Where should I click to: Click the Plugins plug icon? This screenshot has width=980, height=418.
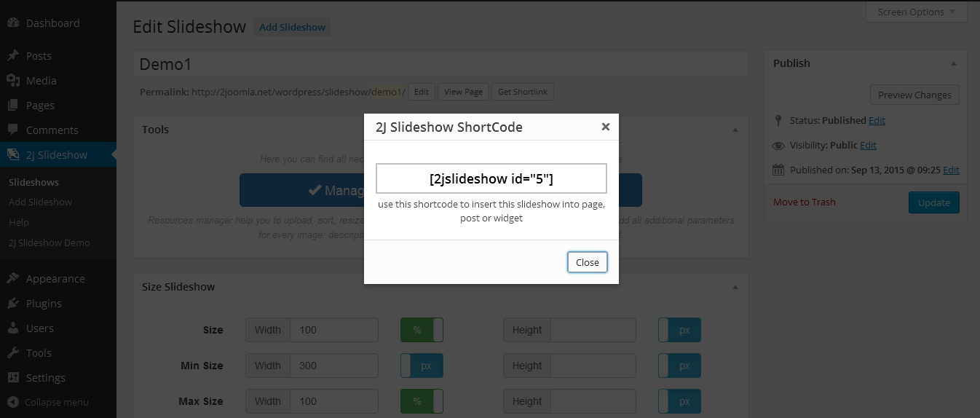[13, 303]
